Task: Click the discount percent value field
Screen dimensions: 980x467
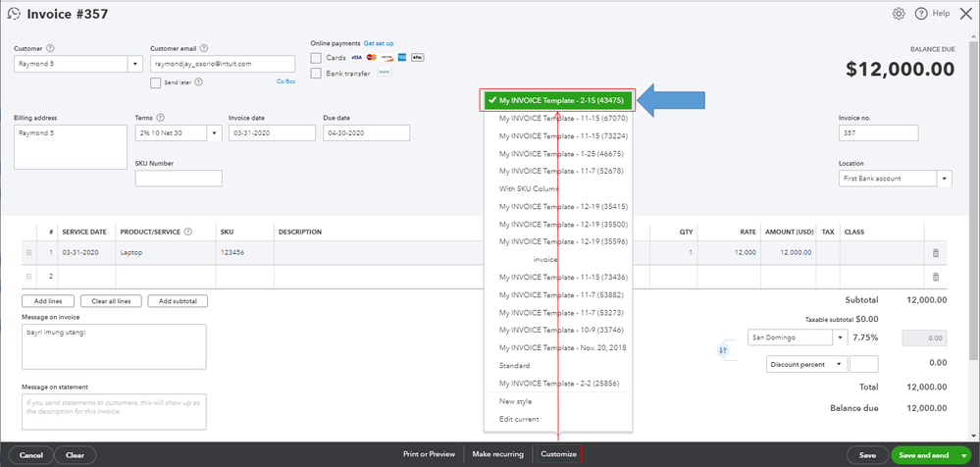Action: (863, 364)
